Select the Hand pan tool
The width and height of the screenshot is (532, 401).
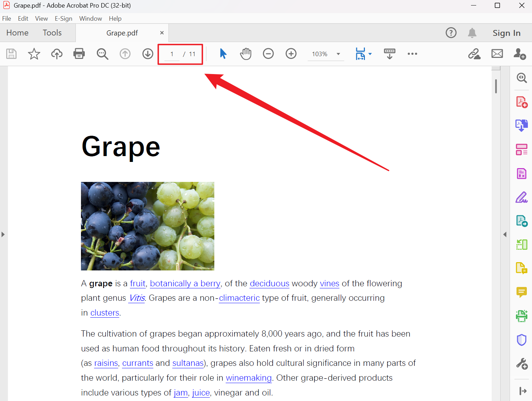pos(246,54)
